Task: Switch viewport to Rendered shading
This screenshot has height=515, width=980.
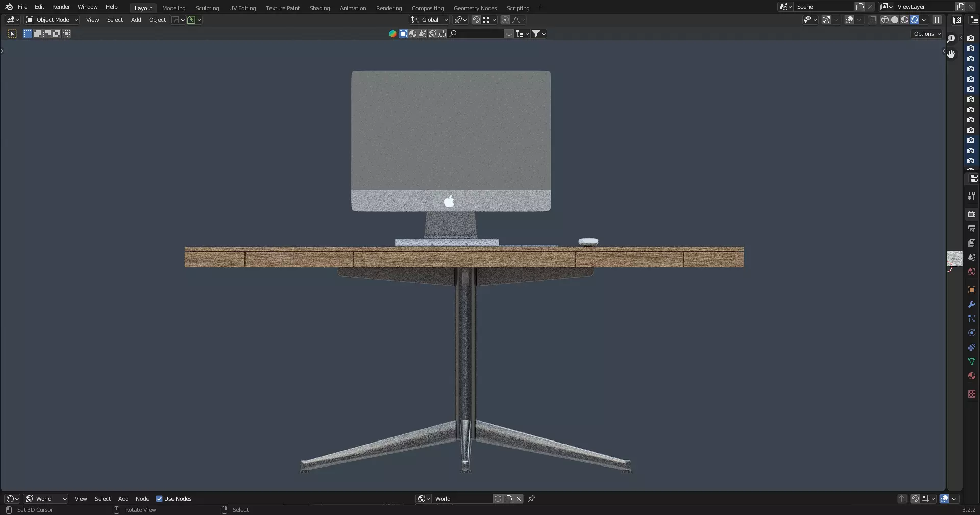Action: (914, 20)
